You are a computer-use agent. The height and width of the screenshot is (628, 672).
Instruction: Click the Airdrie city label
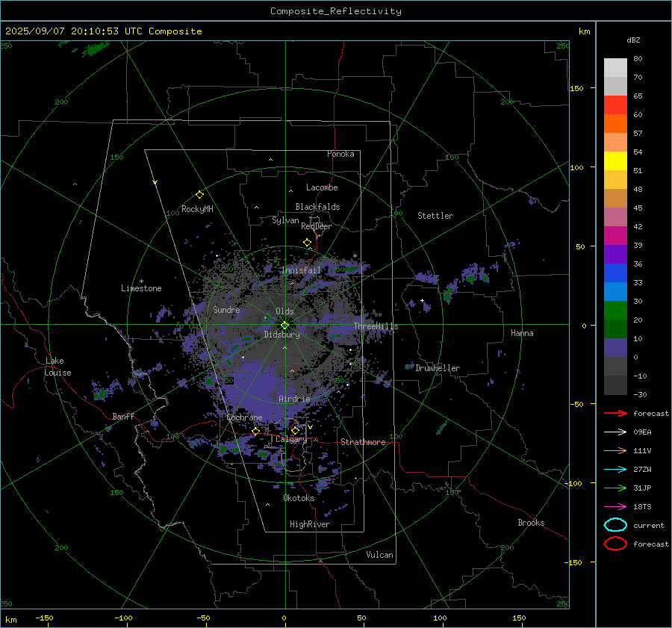(x=294, y=399)
